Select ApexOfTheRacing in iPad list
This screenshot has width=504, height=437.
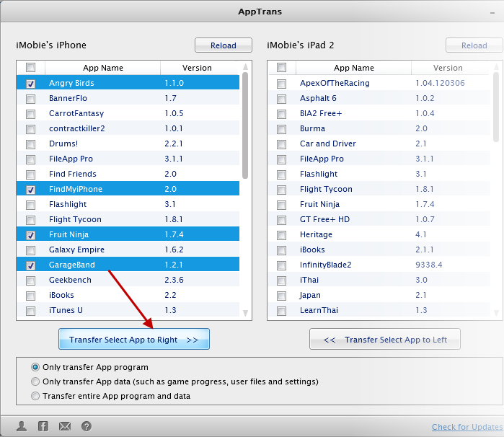(x=379, y=83)
